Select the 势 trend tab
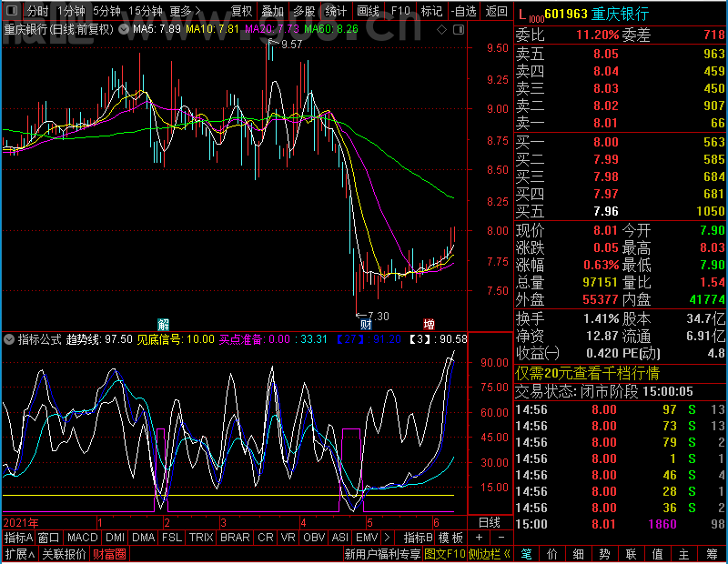The image size is (728, 564). pyautogui.click(x=604, y=554)
